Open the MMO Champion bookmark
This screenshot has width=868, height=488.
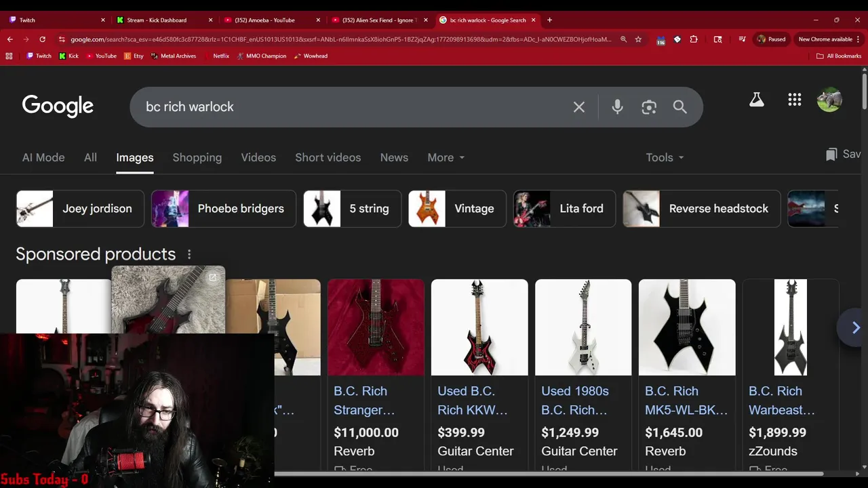tap(262, 56)
